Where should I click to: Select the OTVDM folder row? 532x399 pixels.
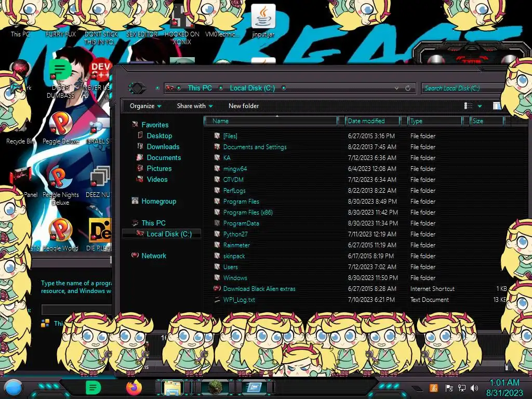click(356, 179)
